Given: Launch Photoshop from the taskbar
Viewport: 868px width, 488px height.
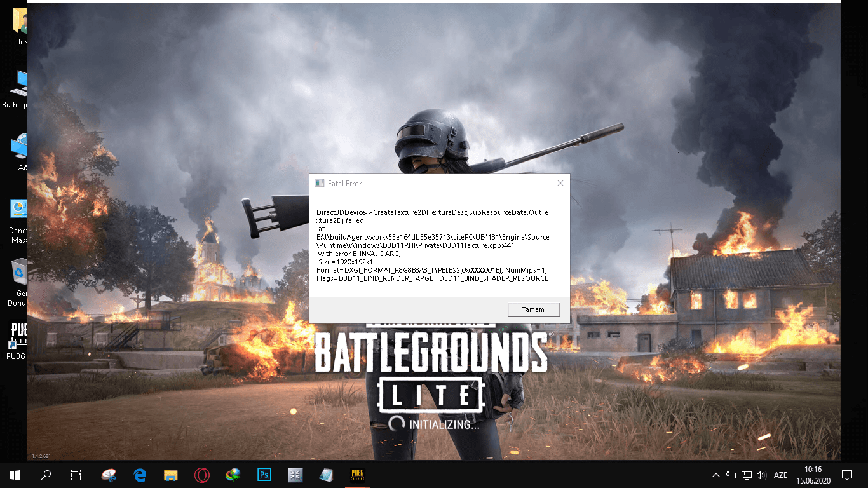Looking at the screenshot, I should [264, 475].
